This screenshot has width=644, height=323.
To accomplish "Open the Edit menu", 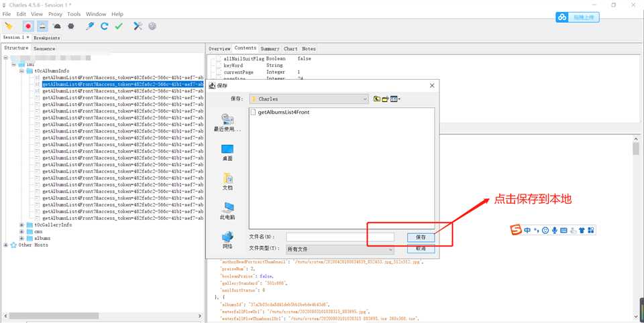I will [x=21, y=14].
